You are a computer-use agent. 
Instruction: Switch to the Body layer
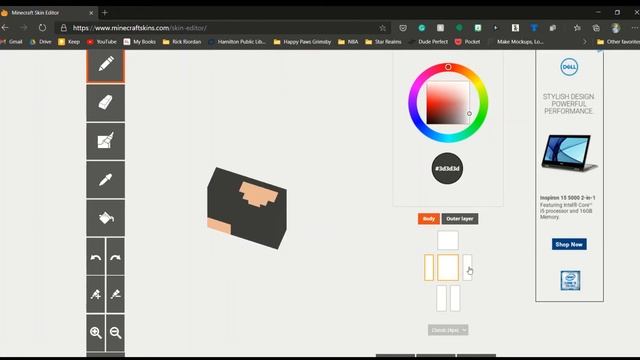(x=429, y=219)
